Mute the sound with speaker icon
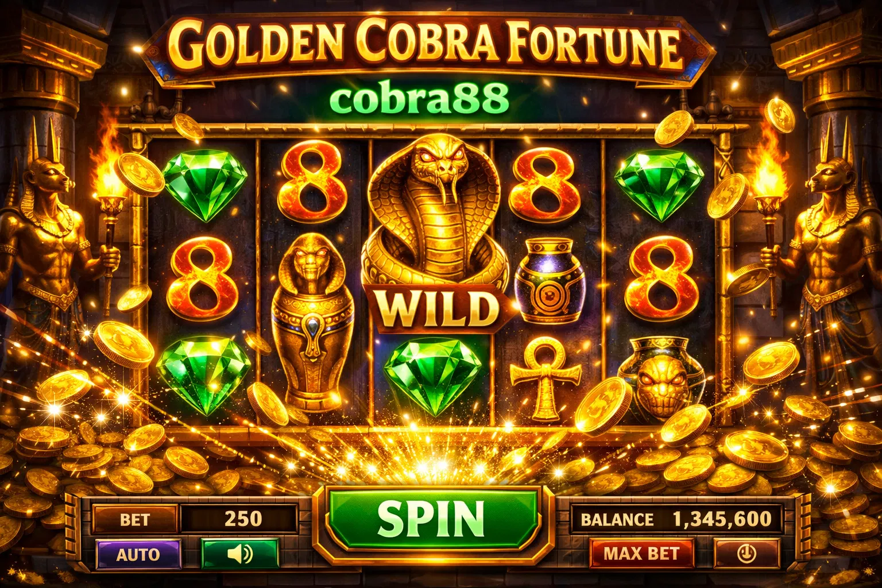Image resolution: width=882 pixels, height=588 pixels. [240, 554]
